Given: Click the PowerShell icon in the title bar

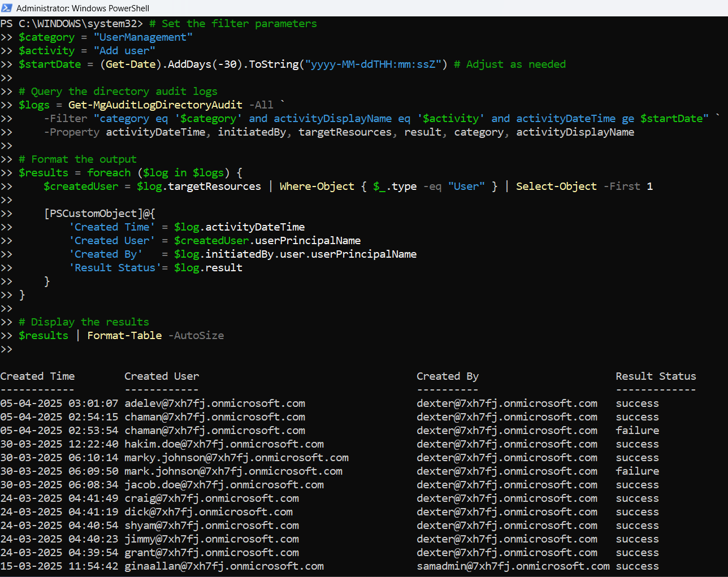Looking at the screenshot, I should (x=7, y=8).
